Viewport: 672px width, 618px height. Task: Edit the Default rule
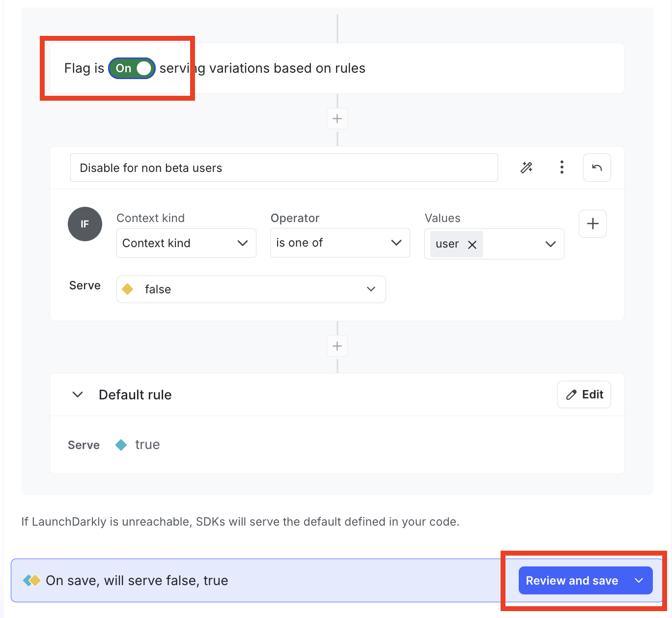(x=584, y=394)
